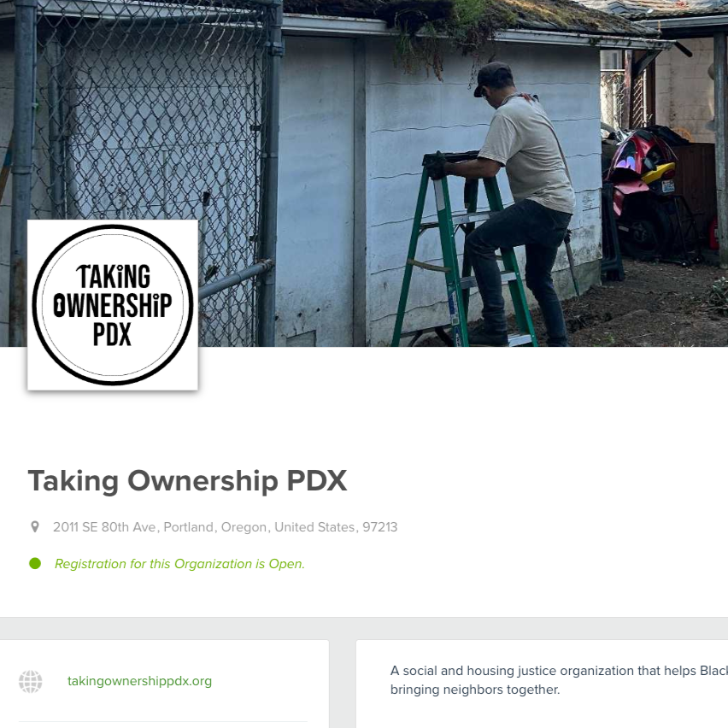Screen dimensions: 728x728
Task: Click 'Registration for this Organization is Open' text
Action: pos(179,564)
